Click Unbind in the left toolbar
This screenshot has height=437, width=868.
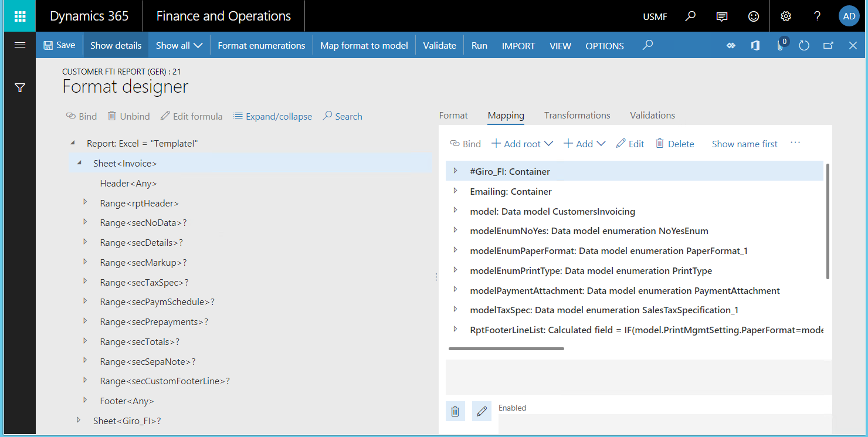click(x=129, y=116)
